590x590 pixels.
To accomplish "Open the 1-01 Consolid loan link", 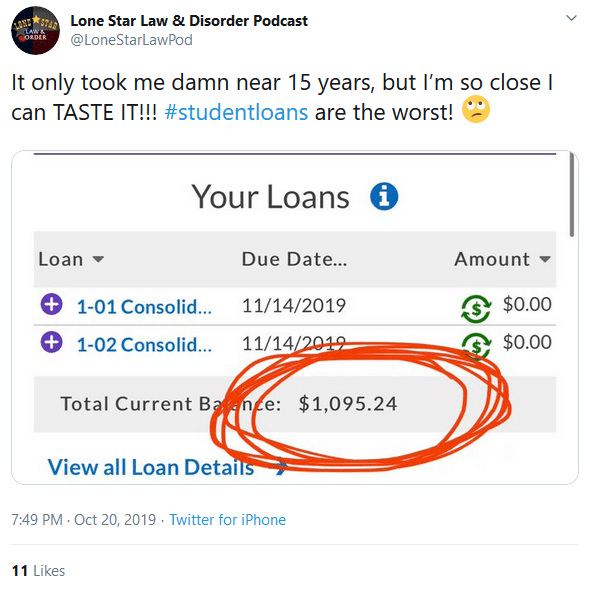I will [144, 307].
